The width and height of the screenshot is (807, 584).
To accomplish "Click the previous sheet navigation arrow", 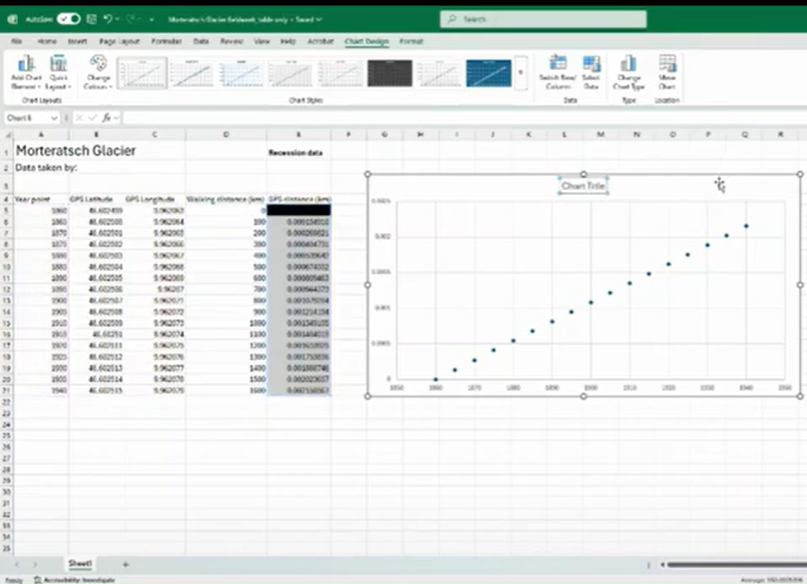I will click(x=17, y=564).
